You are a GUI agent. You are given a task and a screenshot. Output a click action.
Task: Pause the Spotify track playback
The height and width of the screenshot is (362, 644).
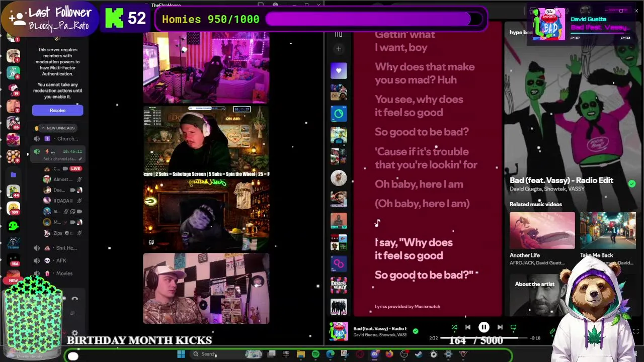(484, 327)
